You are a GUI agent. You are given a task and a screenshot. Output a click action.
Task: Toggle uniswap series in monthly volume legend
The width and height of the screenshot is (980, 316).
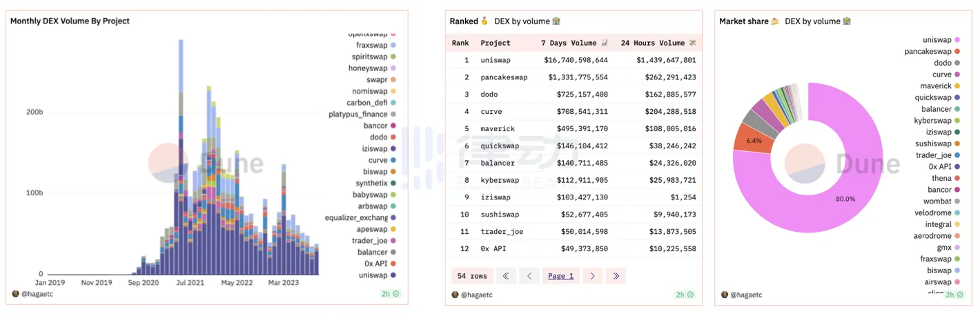pos(376,275)
